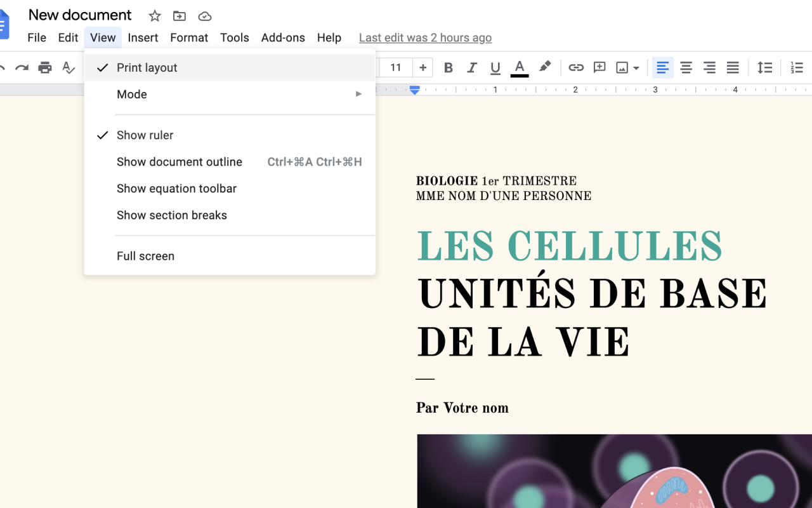Image resolution: width=812 pixels, height=508 pixels.
Task: Open the Edit menu
Action: pyautogui.click(x=68, y=37)
